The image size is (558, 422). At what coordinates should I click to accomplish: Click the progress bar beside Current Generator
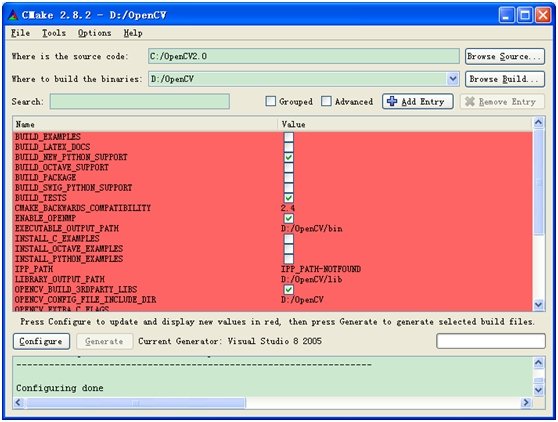tap(491, 341)
